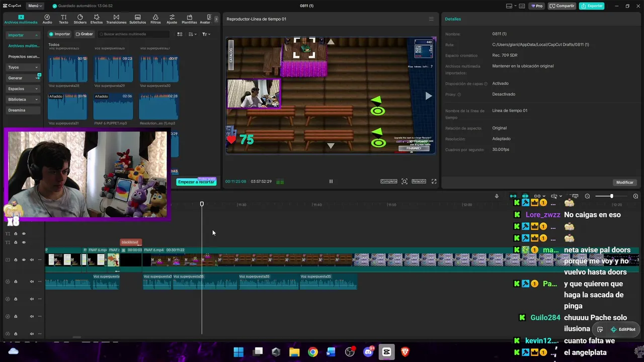
Task: Mute the Voz superpuesta audio track
Action: [32, 282]
